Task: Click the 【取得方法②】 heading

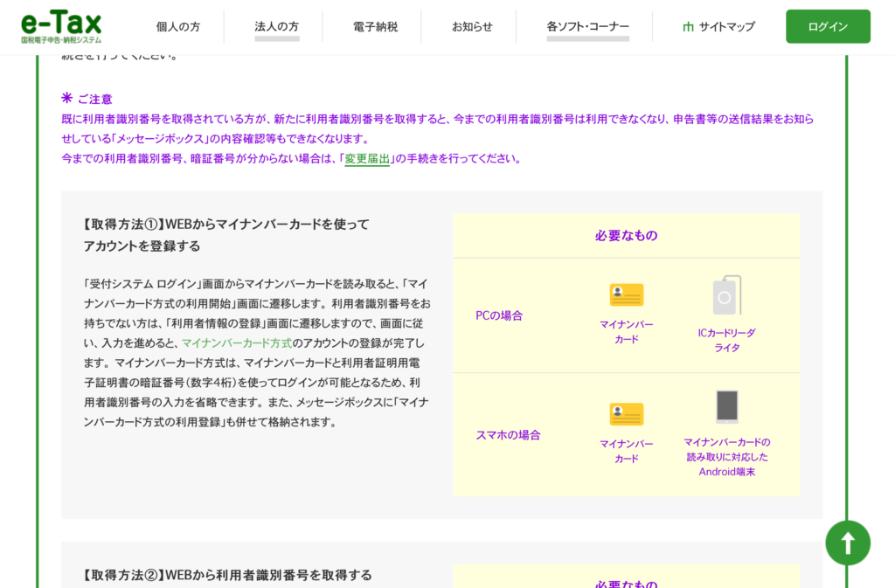Action: tap(228, 575)
